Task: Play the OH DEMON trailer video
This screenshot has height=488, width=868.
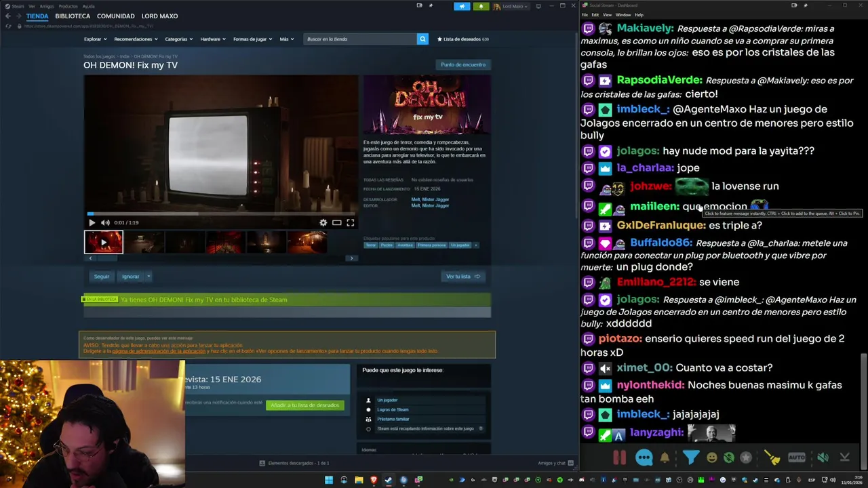Action: 92,222
